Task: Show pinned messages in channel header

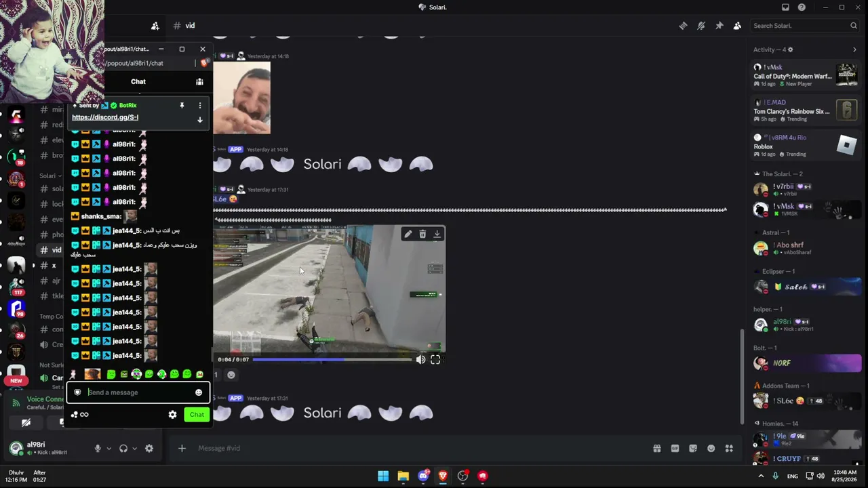Action: click(719, 26)
